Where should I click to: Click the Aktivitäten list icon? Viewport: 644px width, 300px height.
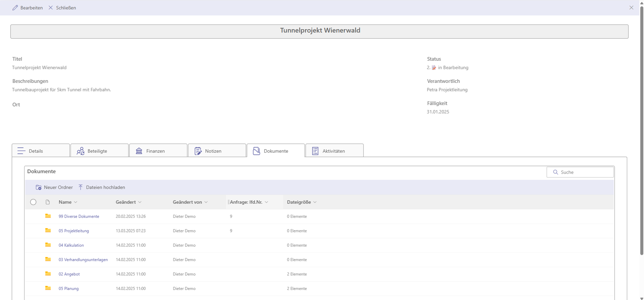315,151
